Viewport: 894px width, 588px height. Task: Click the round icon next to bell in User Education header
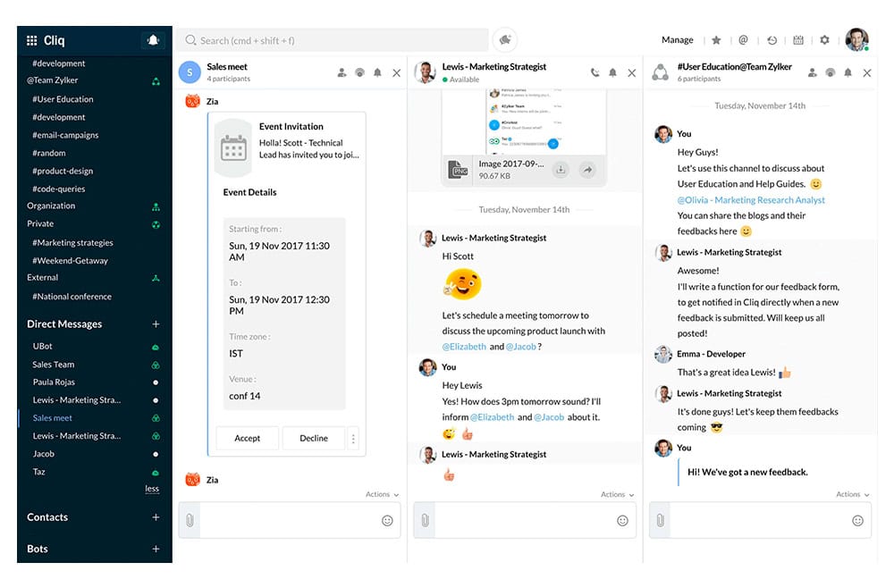(831, 73)
